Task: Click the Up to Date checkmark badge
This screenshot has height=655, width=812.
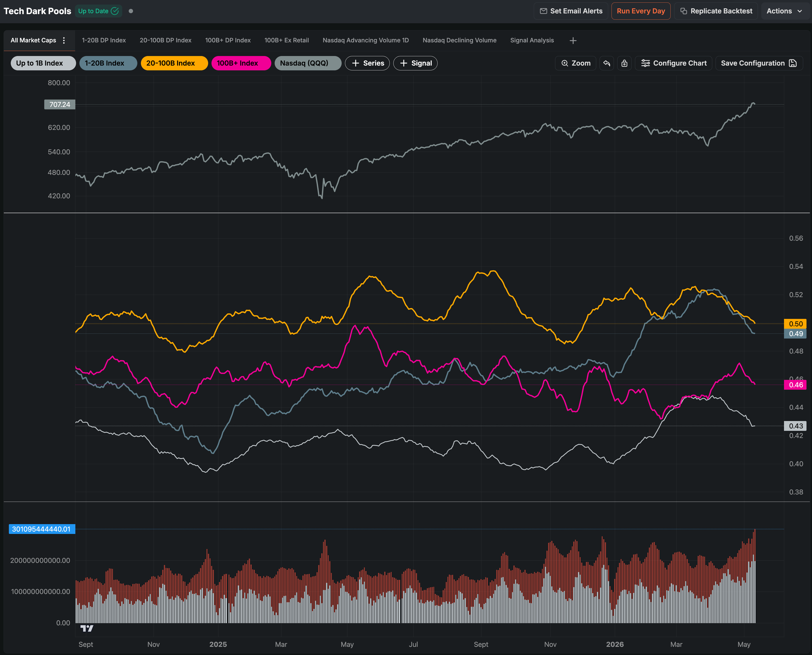Action: click(98, 11)
